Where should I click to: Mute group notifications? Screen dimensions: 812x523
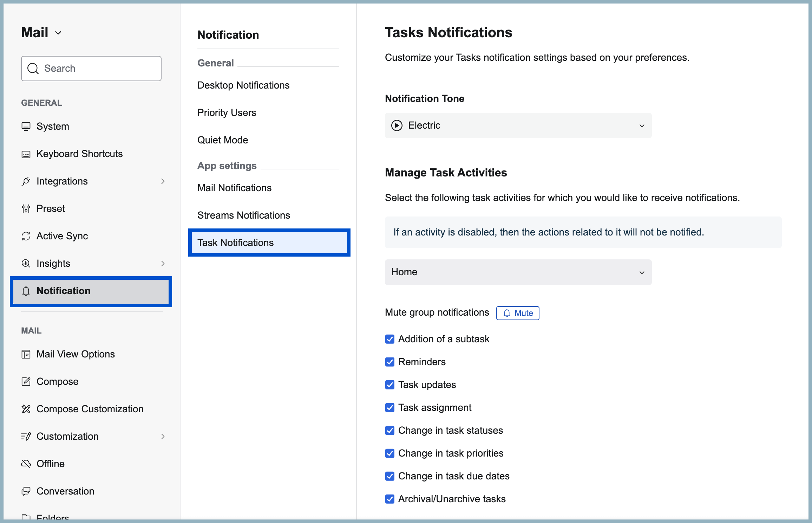pyautogui.click(x=517, y=313)
